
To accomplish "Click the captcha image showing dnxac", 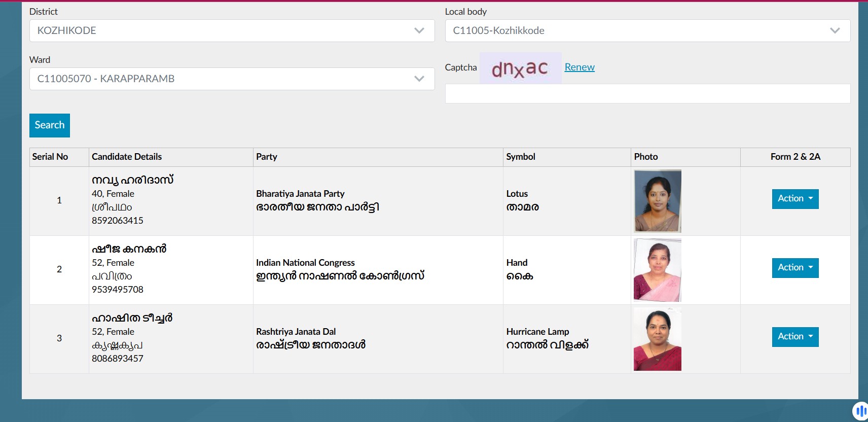I will [520, 68].
